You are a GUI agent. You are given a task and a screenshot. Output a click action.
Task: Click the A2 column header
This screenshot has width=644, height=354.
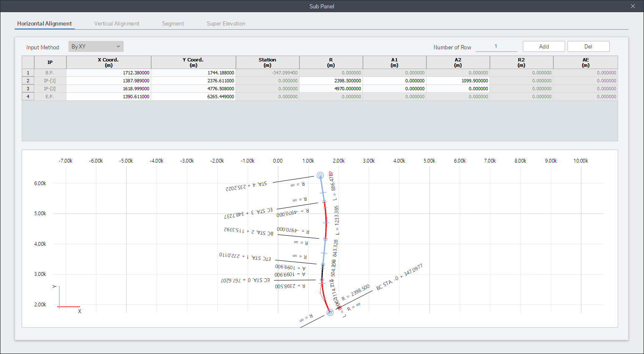[x=458, y=62]
